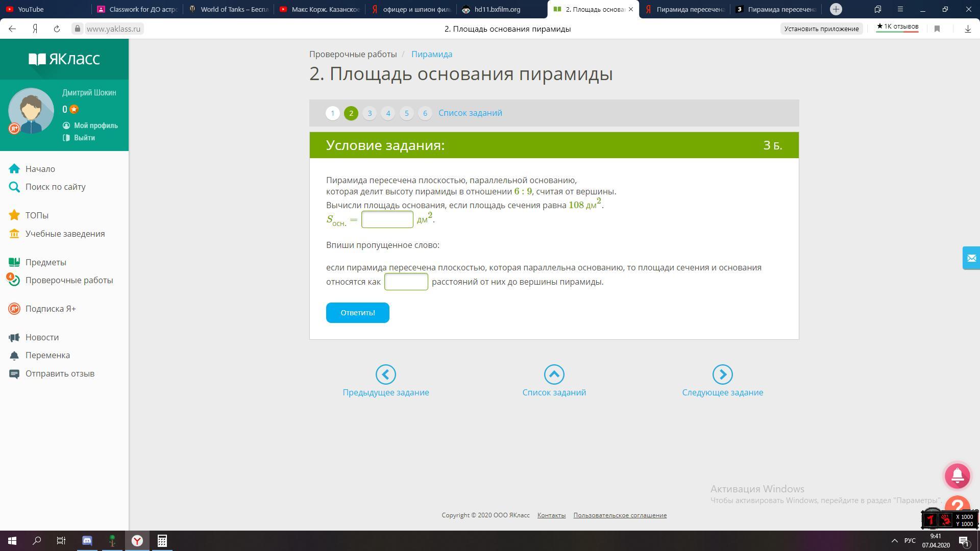Click the previous task arrow circle icon
Image resolution: width=980 pixels, height=551 pixels.
point(385,374)
